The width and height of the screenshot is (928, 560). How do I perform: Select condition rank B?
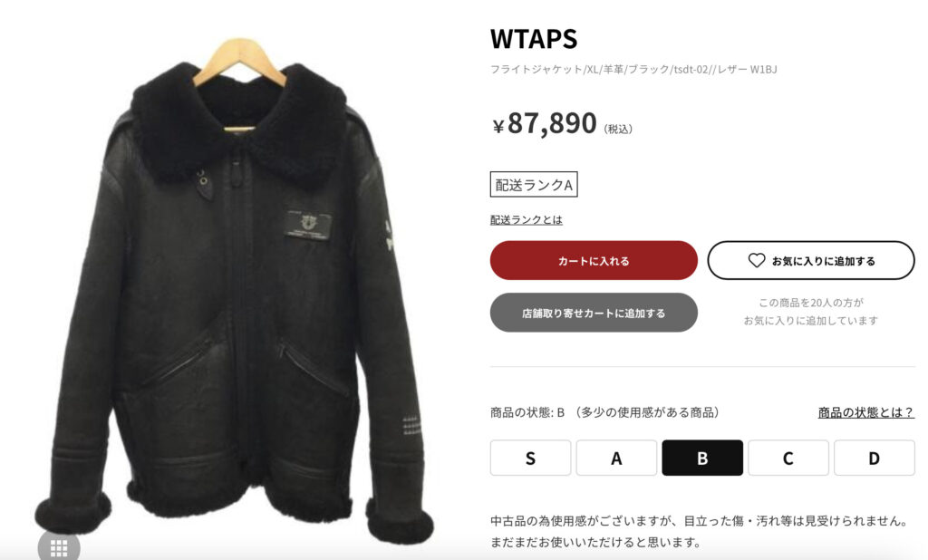click(x=702, y=458)
